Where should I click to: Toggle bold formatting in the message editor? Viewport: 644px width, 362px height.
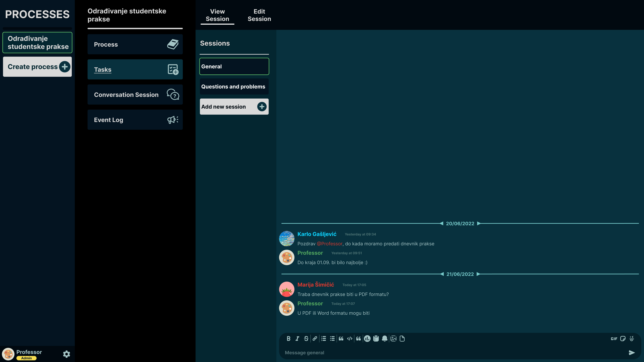[288, 339]
